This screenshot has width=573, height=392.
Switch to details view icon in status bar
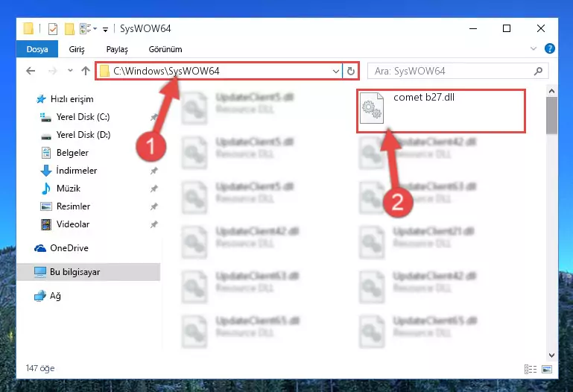pos(531,370)
